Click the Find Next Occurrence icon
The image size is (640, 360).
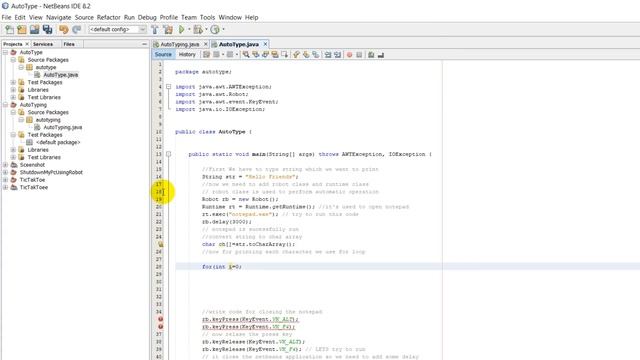pos(265,54)
